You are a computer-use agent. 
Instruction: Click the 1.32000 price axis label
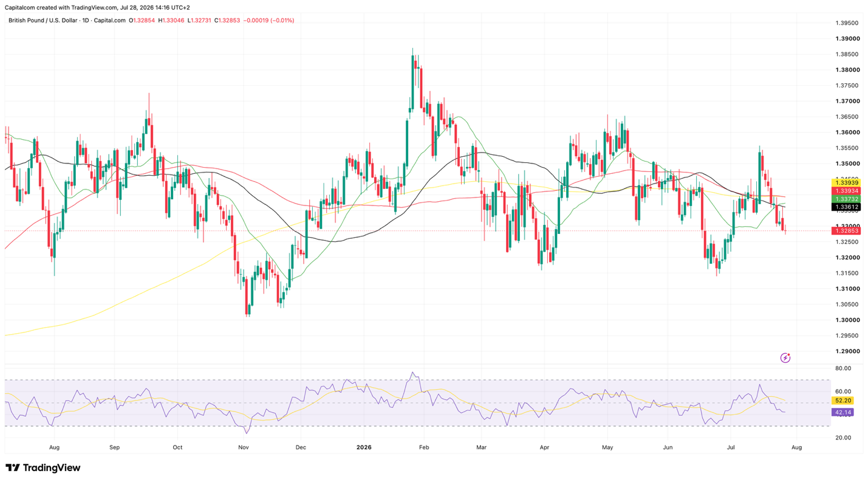[847, 258]
